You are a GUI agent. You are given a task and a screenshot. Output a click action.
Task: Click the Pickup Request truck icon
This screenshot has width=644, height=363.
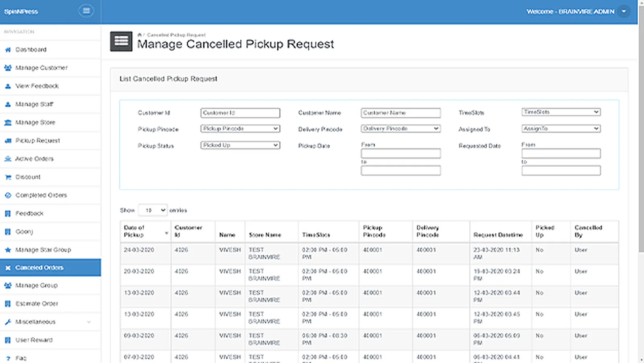click(x=8, y=141)
